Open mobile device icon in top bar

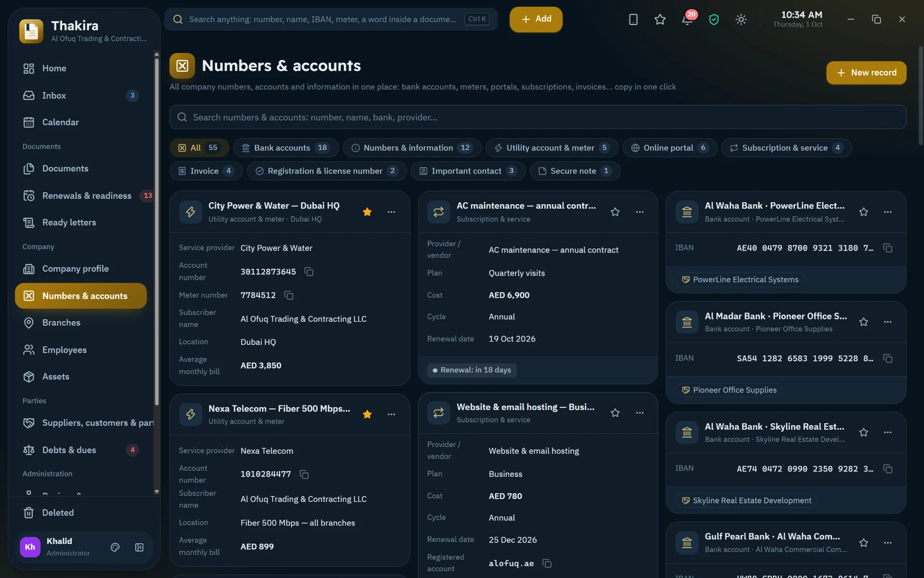tap(633, 19)
